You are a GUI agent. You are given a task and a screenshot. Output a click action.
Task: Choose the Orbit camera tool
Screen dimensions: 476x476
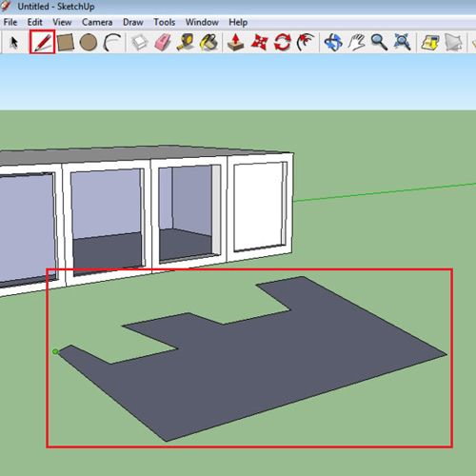pos(333,42)
